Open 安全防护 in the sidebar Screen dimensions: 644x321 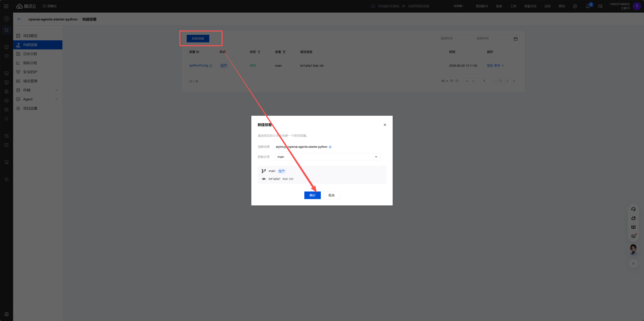point(38,72)
